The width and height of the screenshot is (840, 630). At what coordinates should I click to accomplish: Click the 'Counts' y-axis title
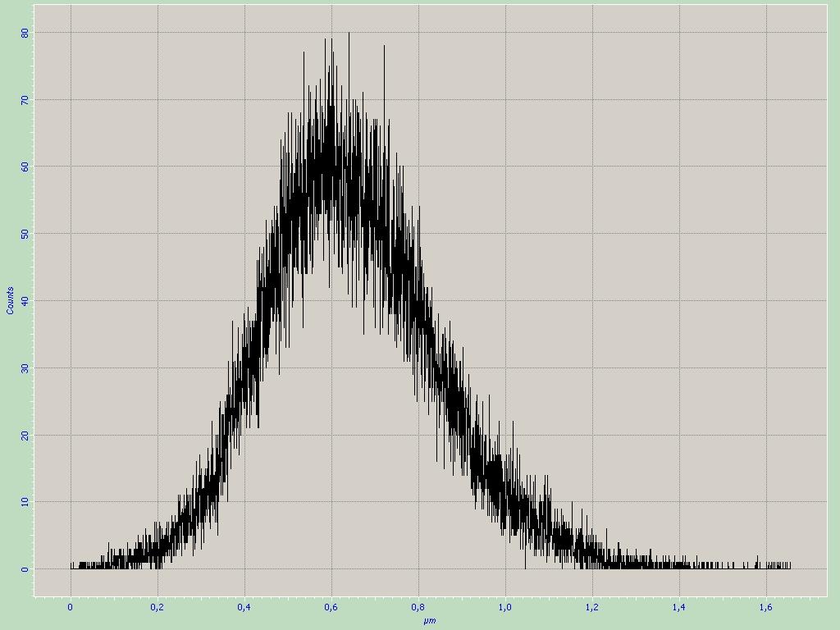pos(10,300)
